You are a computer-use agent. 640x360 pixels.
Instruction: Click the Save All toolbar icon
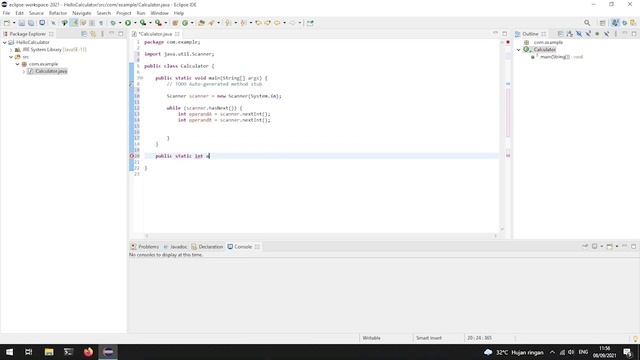pyautogui.click(x=31, y=23)
